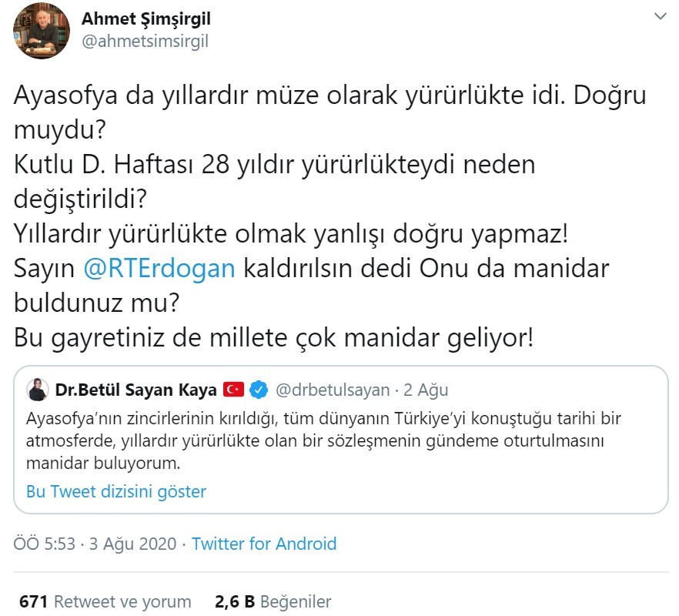Show thread via 'Bu Tweet dizisini göster'
The image size is (679, 616).
(116, 491)
